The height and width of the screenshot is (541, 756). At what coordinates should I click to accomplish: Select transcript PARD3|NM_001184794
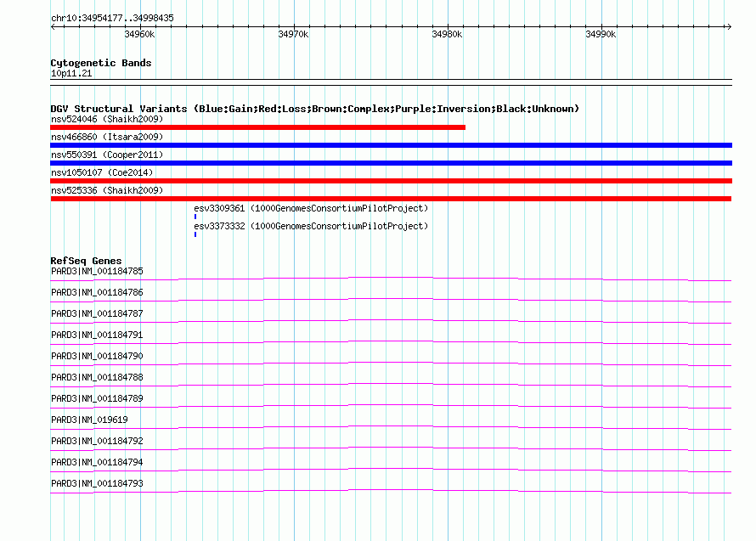click(97, 462)
